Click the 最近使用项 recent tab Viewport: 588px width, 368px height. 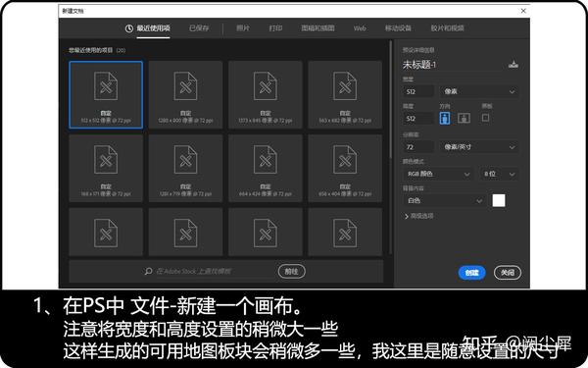point(153,28)
